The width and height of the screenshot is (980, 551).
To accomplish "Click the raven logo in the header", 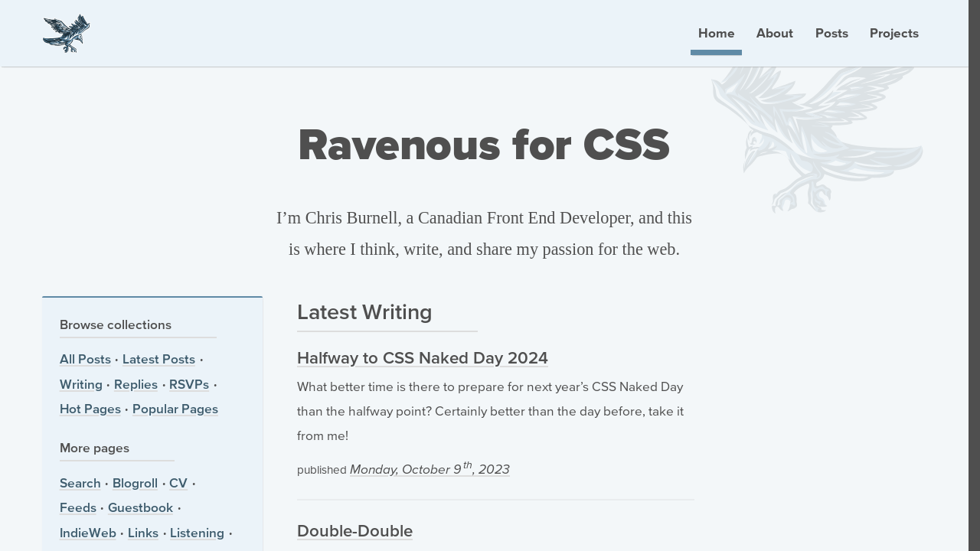I will (66, 33).
